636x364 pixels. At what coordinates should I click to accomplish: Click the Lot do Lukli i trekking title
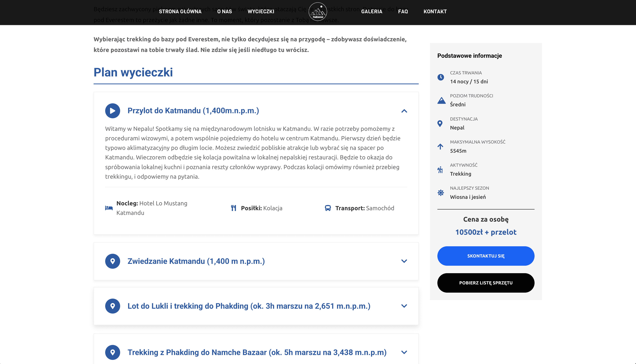249,306
